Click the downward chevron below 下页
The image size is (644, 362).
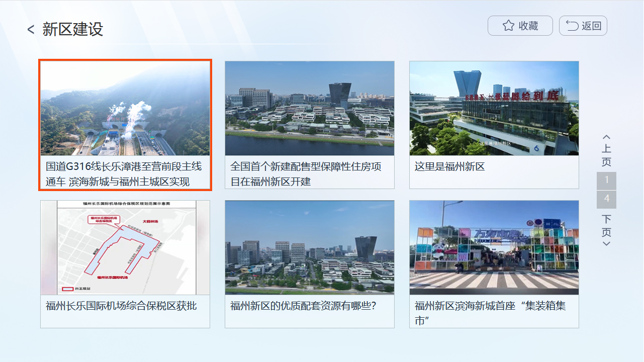606,243
